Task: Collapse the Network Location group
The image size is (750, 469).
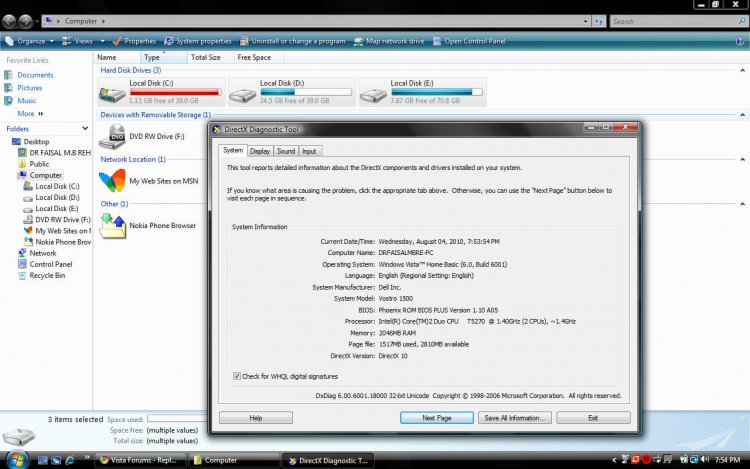Action: pos(742,159)
